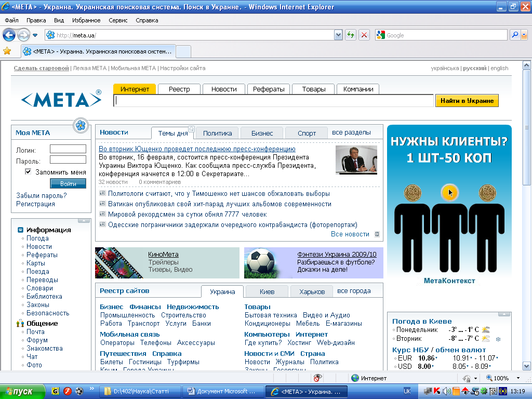Click the META logo

[x=61, y=99]
